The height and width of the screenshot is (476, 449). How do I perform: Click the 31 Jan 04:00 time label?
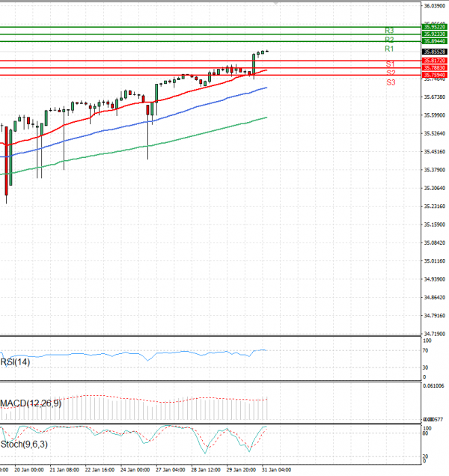click(x=277, y=469)
